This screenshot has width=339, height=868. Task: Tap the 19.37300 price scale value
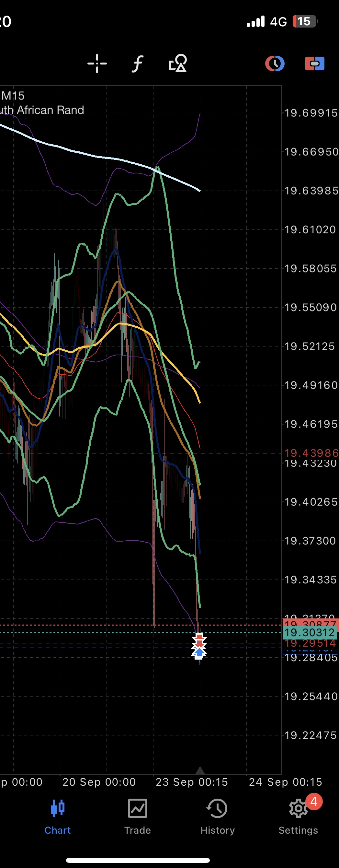311,541
